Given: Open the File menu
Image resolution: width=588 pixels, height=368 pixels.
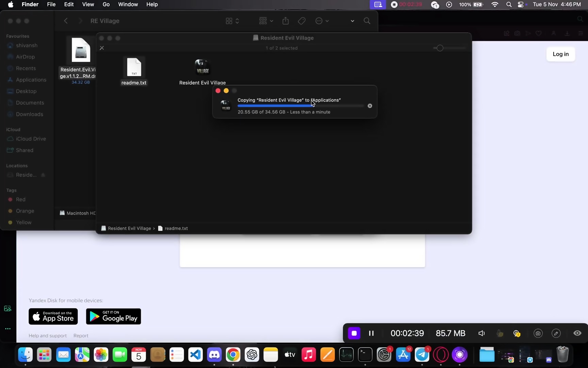Looking at the screenshot, I should click(51, 4).
